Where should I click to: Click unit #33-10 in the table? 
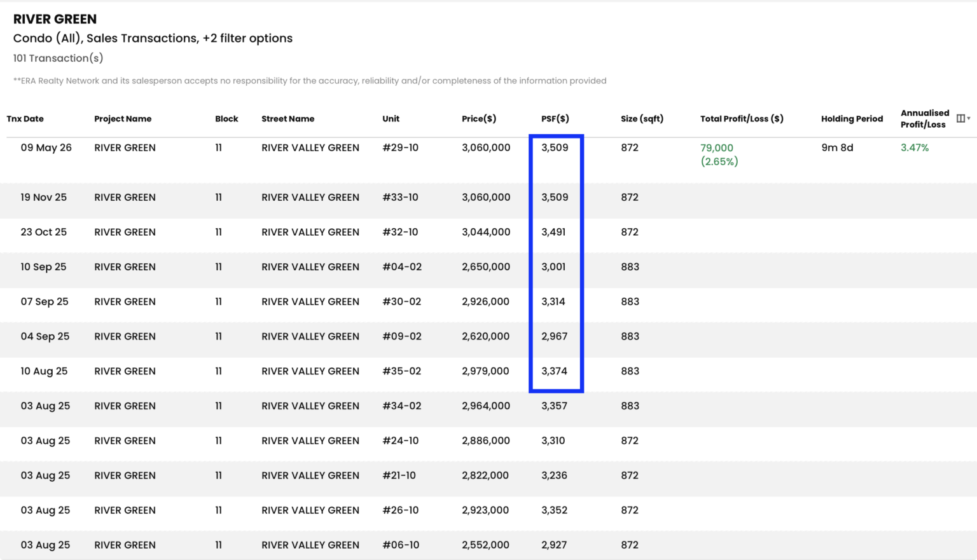click(x=401, y=198)
